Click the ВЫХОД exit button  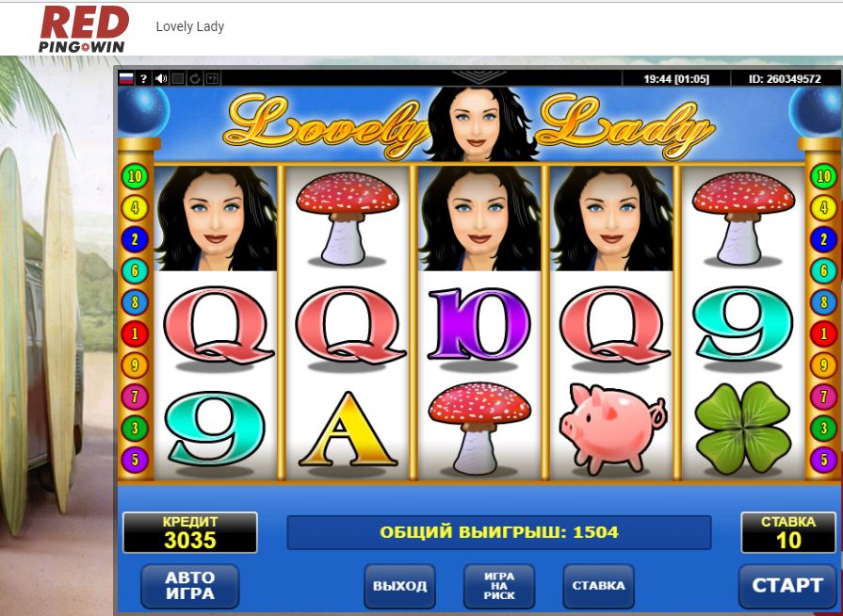pos(400,586)
